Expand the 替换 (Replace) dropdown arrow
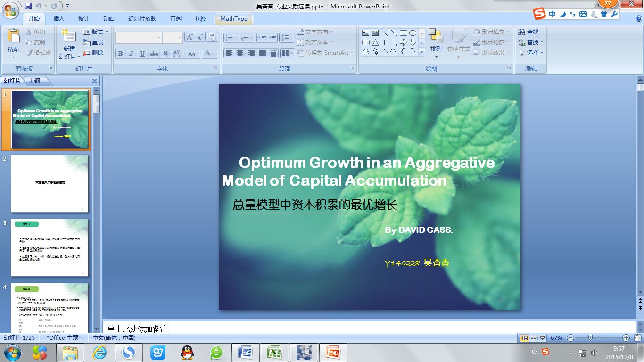 tap(542, 42)
